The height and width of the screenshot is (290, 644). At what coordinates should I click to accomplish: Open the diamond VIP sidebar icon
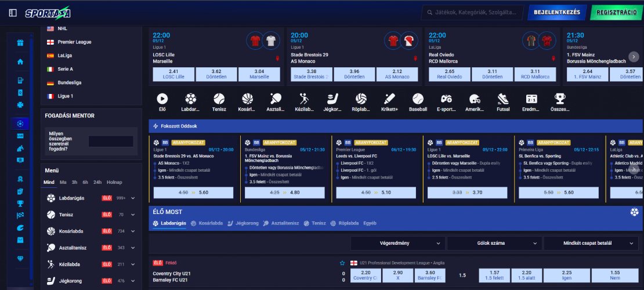tap(20, 258)
